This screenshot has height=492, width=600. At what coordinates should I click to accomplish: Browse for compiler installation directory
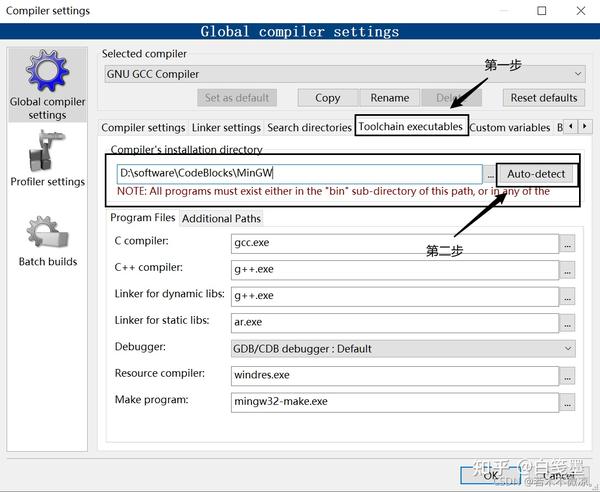point(490,175)
